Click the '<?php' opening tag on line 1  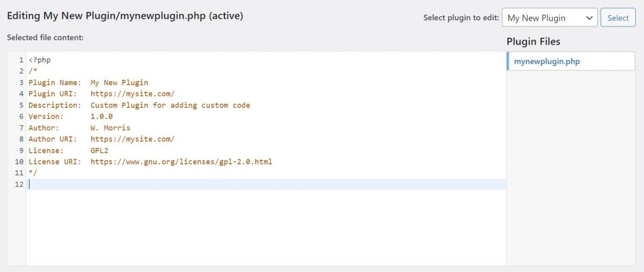pos(40,60)
